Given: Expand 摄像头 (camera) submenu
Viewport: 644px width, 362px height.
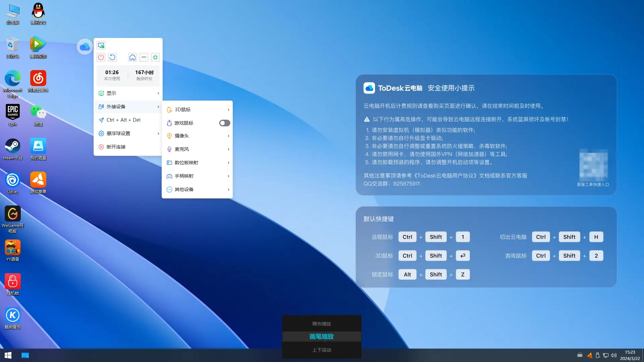Looking at the screenshot, I should 198,136.
